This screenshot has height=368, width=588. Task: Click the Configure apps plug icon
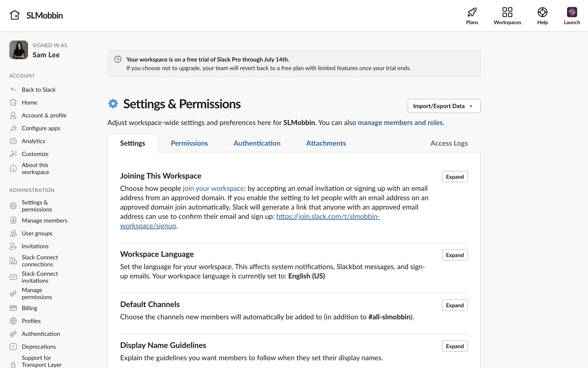pyautogui.click(x=13, y=128)
